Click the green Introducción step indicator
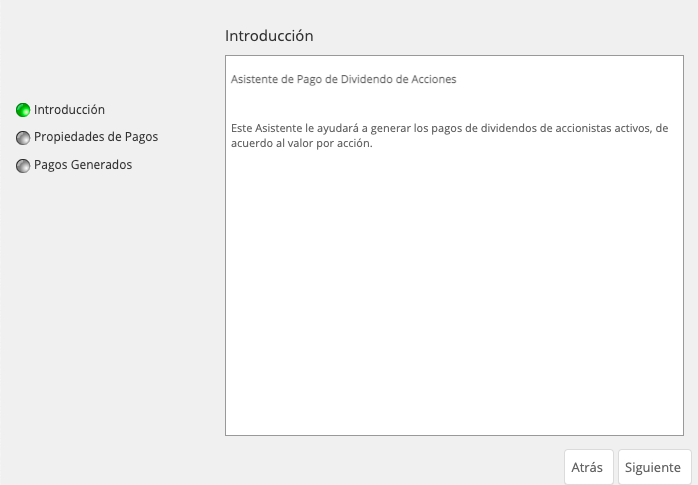 (x=23, y=110)
